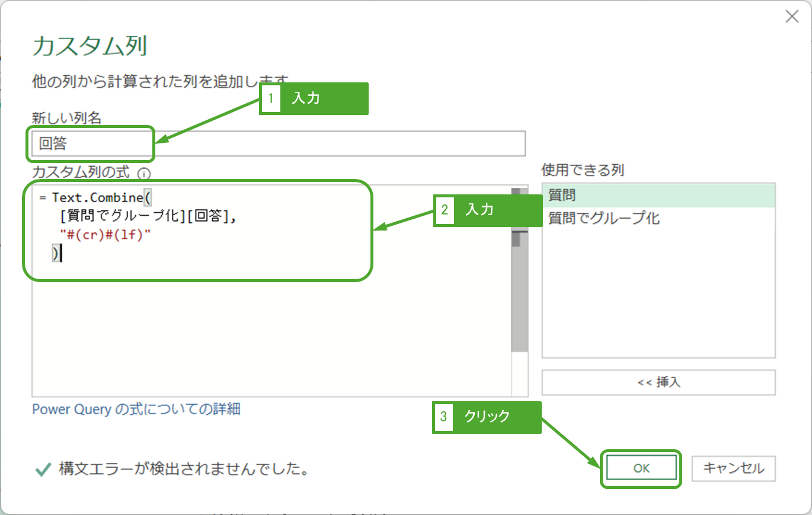
Task: Click the step 3 クリック callout badge
Action: [x=487, y=417]
